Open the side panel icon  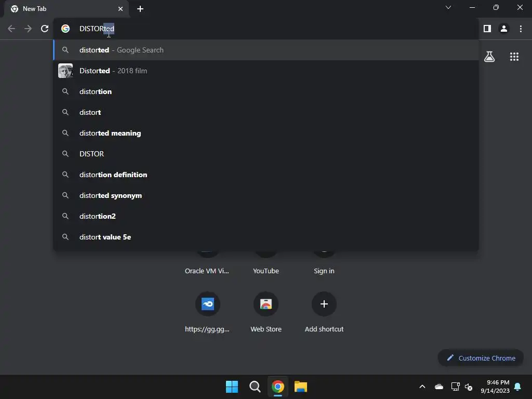487,29
